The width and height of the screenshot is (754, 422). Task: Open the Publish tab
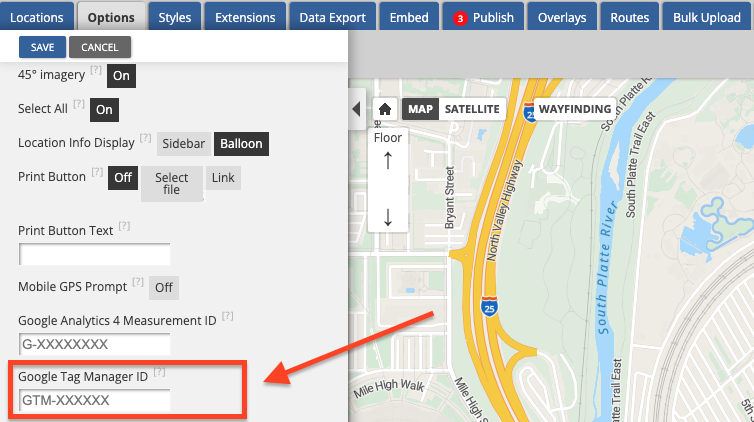click(x=484, y=17)
